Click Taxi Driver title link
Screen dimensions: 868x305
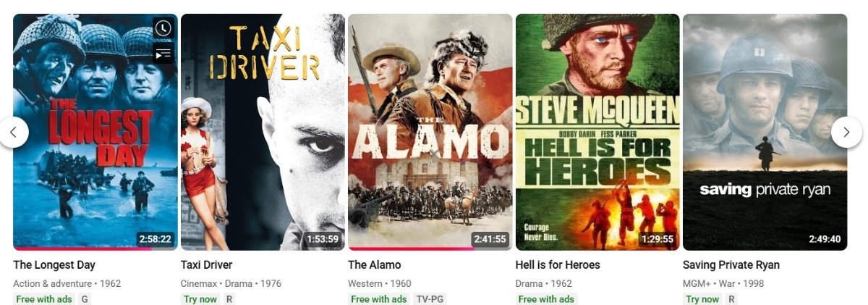(206, 265)
